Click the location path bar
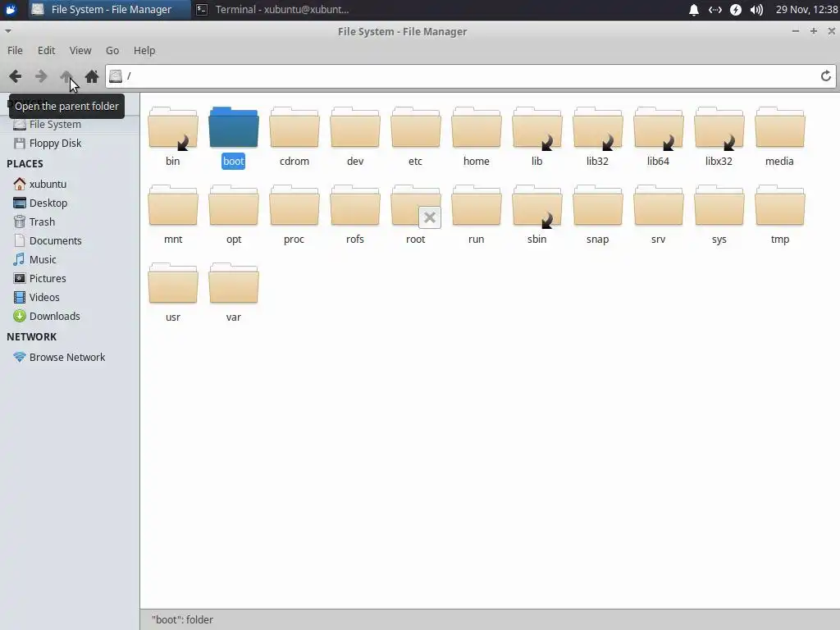This screenshot has height=630, width=840. tap(471, 76)
